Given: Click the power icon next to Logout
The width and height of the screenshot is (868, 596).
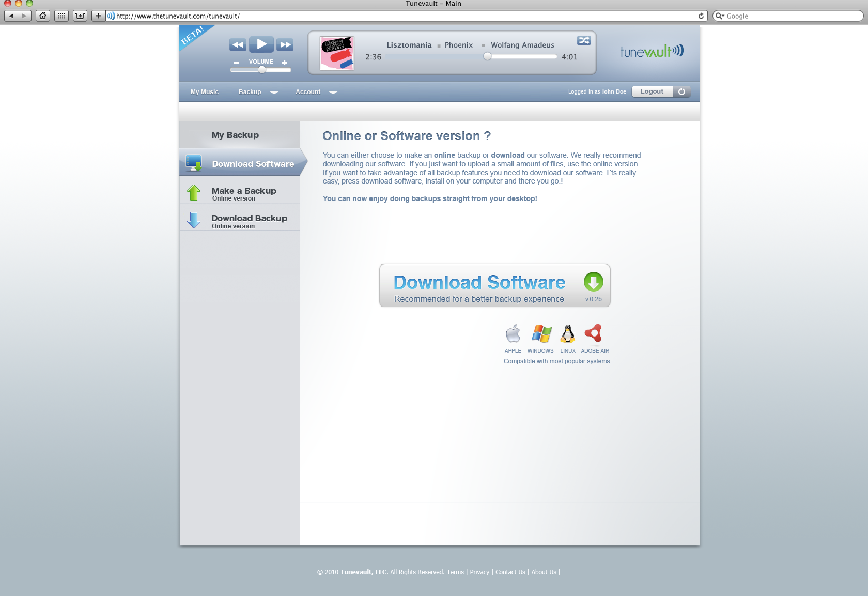Looking at the screenshot, I should tap(682, 91).
